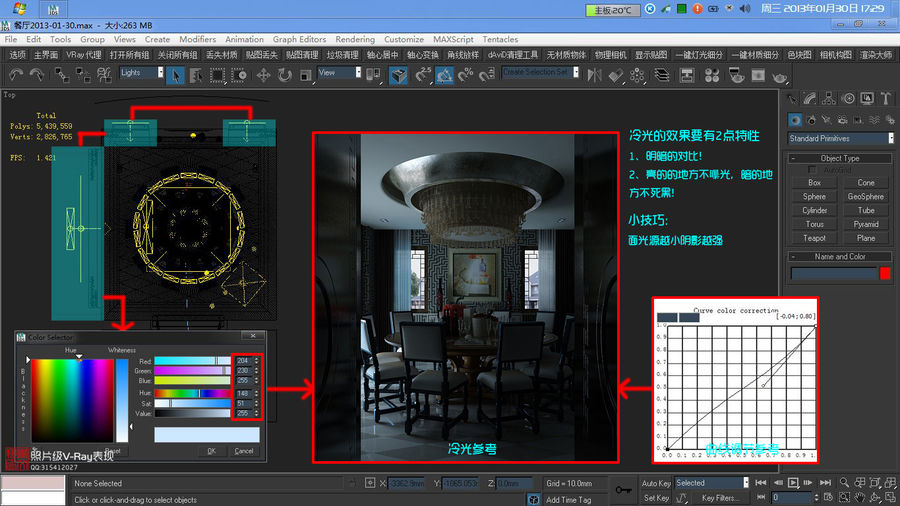Select the Shapes category icon
This screenshot has width=900, height=506.
(810, 120)
